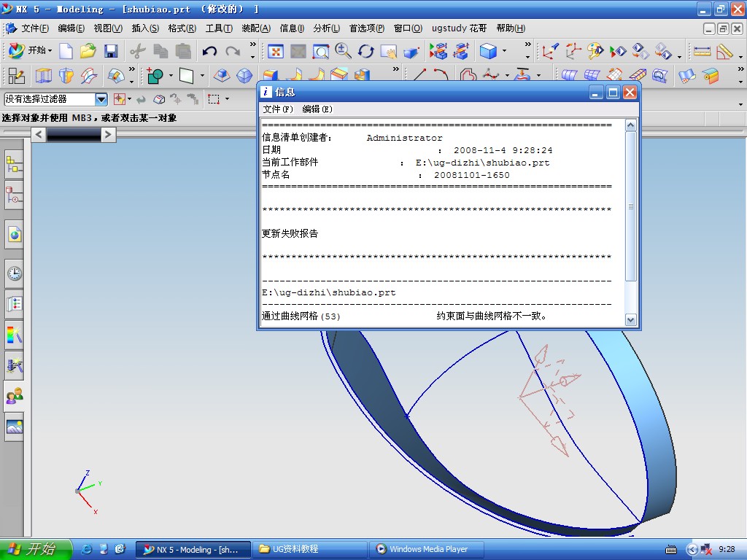The height and width of the screenshot is (560, 747).
Task: Activate the Rotate view tool
Action: click(x=366, y=51)
